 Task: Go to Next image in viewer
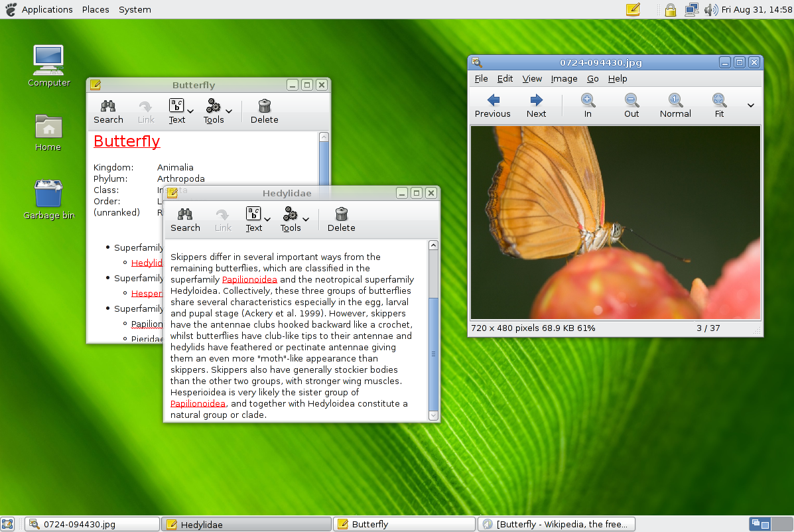pos(536,105)
